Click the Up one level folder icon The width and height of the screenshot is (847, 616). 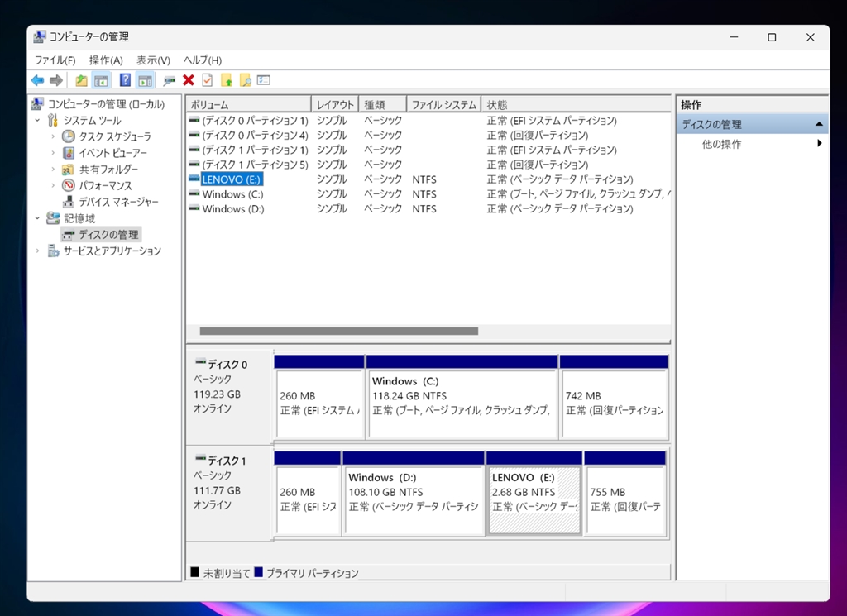pyautogui.click(x=81, y=80)
